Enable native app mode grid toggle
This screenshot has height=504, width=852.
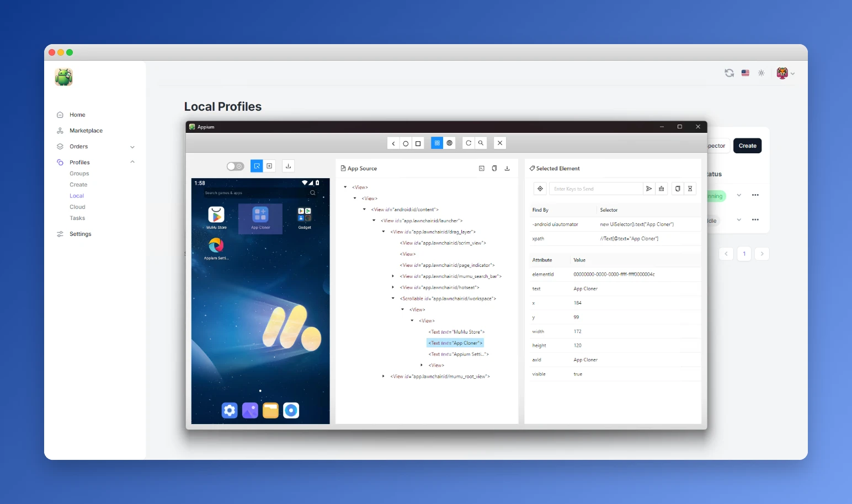(437, 143)
